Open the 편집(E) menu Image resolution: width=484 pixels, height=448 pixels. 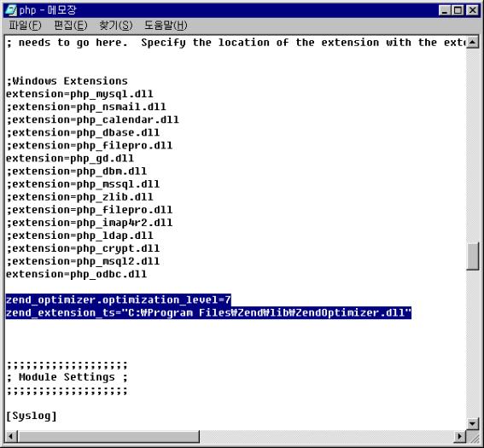tap(70, 26)
